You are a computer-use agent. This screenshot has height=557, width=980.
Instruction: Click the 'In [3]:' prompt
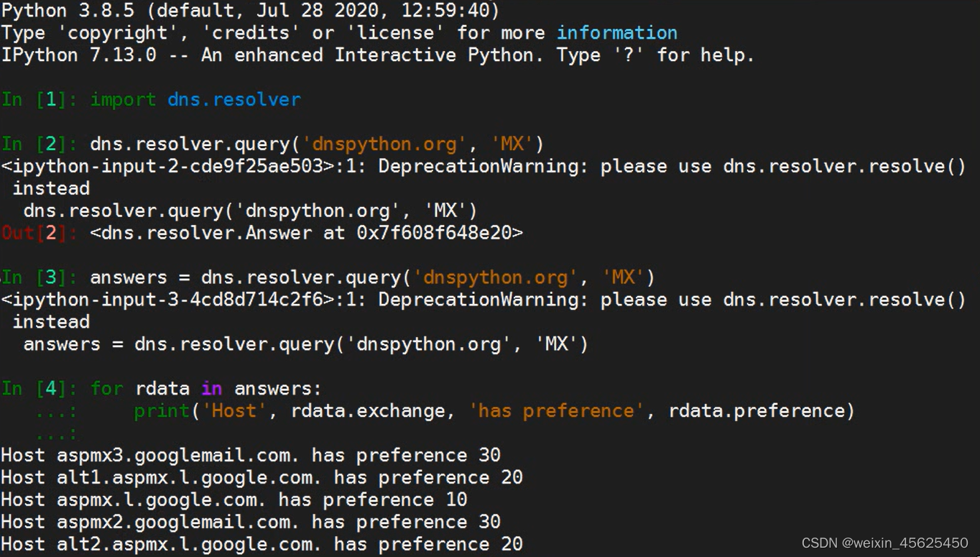click(x=40, y=277)
